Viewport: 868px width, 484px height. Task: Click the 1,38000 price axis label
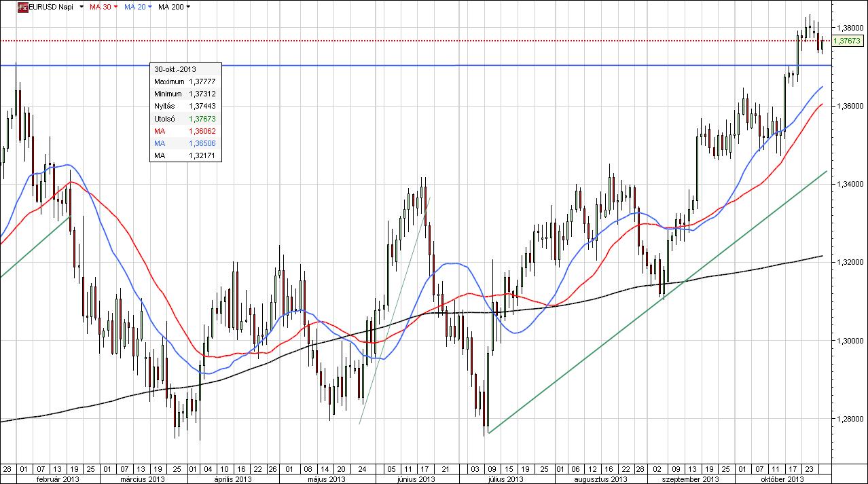coord(850,28)
